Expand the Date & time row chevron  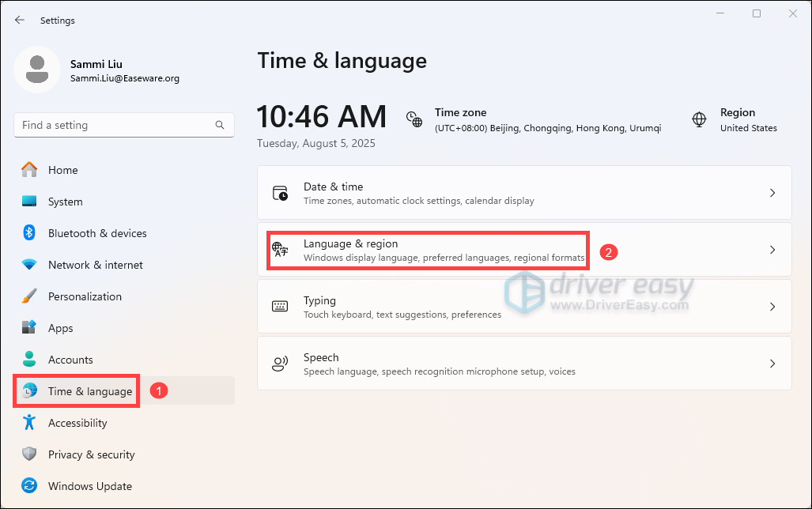[772, 192]
